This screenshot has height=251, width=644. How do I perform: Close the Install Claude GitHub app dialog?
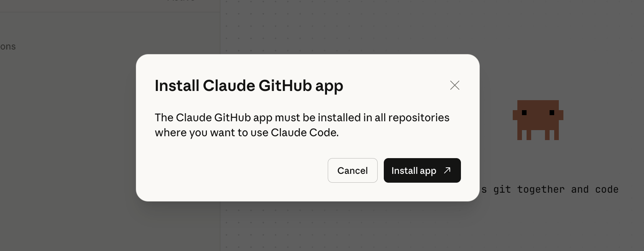click(x=455, y=85)
